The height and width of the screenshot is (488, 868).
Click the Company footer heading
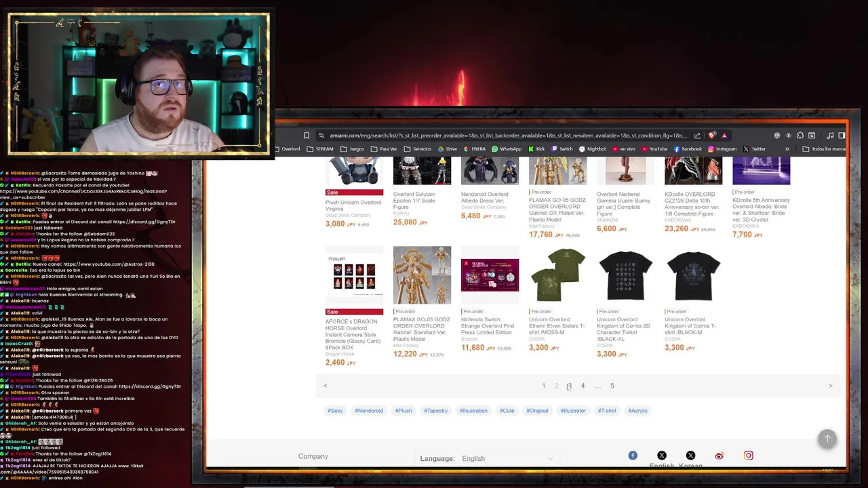pos(313,456)
